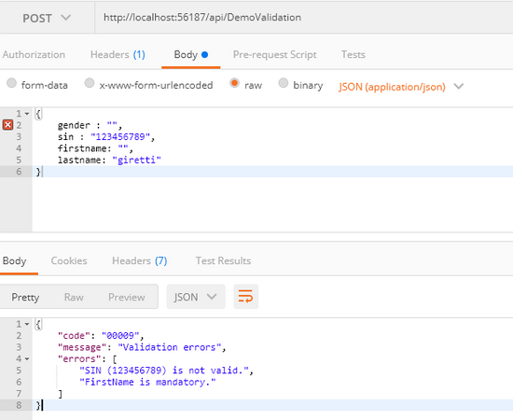This screenshot has height=420, width=513.
Task: Open the JSON (application/json) content type dropdown
Action: [401, 87]
